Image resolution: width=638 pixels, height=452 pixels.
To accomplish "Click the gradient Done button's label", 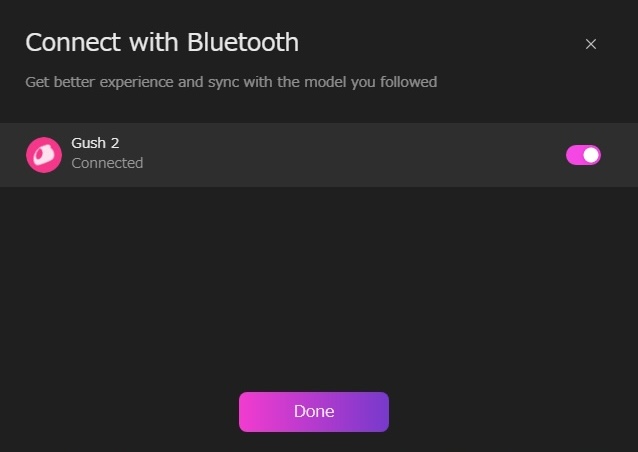I will [x=313, y=411].
